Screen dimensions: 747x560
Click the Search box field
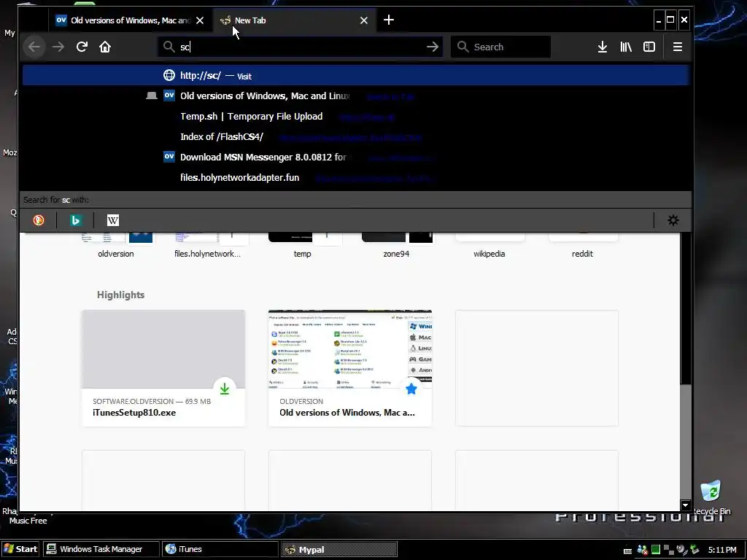[500, 47]
